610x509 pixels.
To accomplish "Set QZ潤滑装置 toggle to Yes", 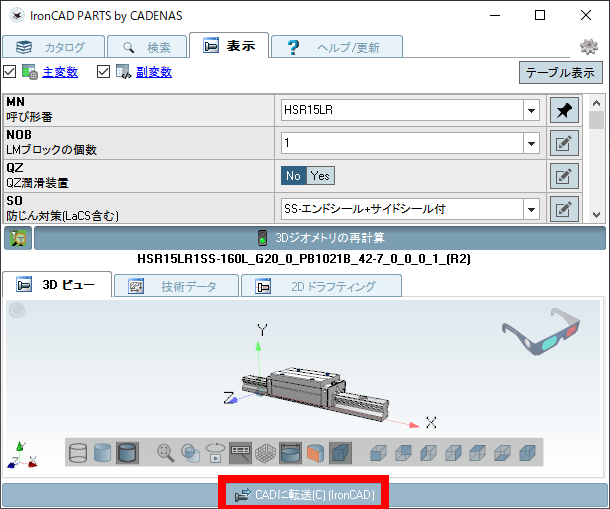I will 320,176.
